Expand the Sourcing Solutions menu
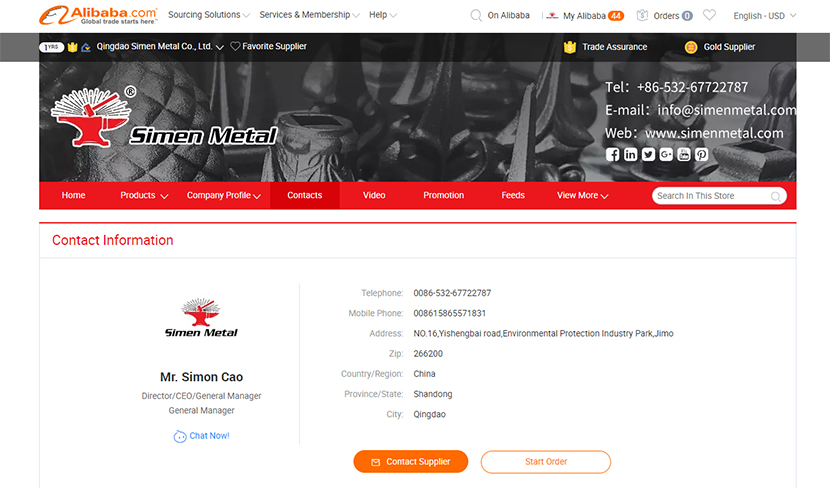 point(209,15)
